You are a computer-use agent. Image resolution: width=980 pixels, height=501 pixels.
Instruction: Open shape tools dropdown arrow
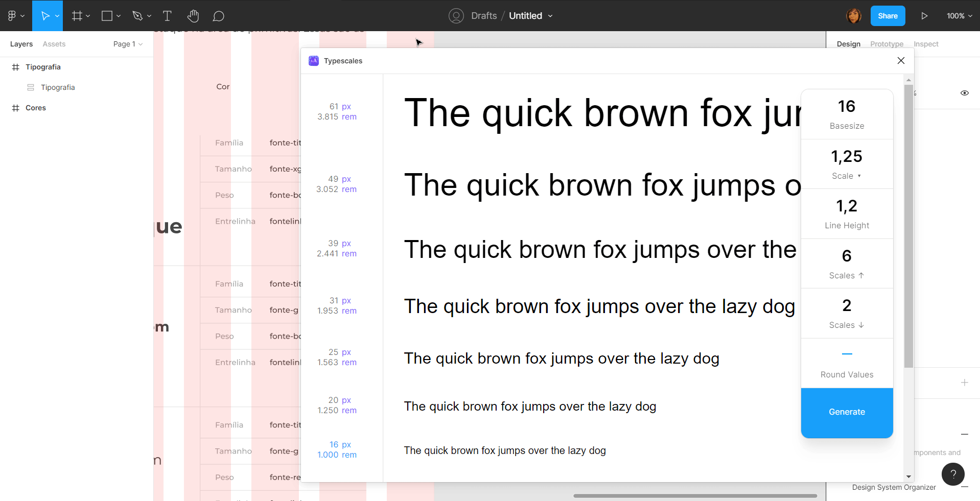tap(119, 16)
